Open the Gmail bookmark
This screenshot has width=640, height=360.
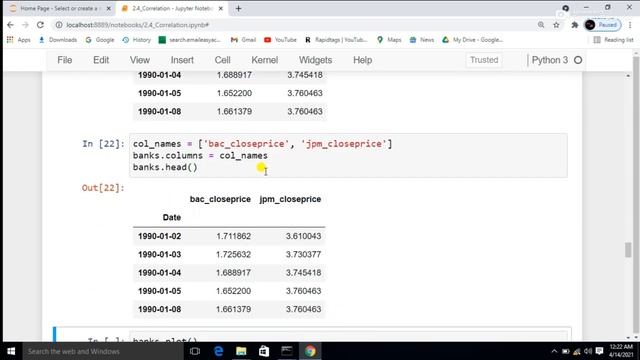[243, 40]
